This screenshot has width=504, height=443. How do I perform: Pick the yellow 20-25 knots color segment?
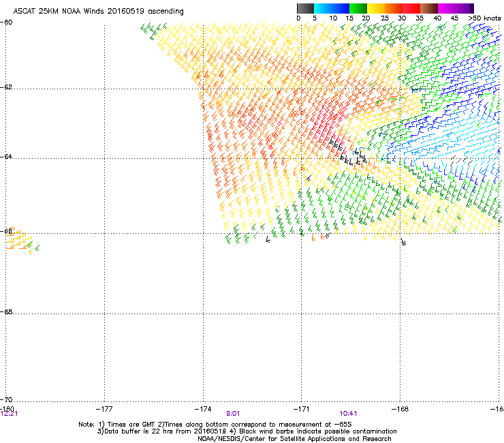click(x=376, y=8)
